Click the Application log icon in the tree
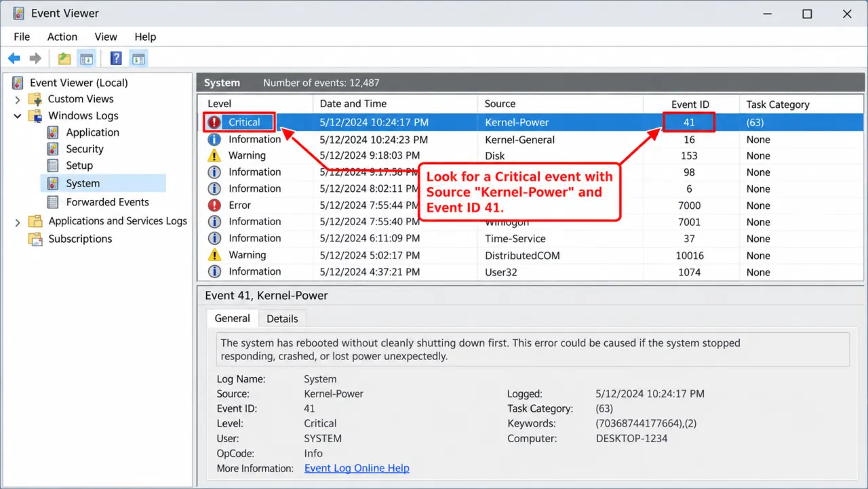 coord(53,132)
